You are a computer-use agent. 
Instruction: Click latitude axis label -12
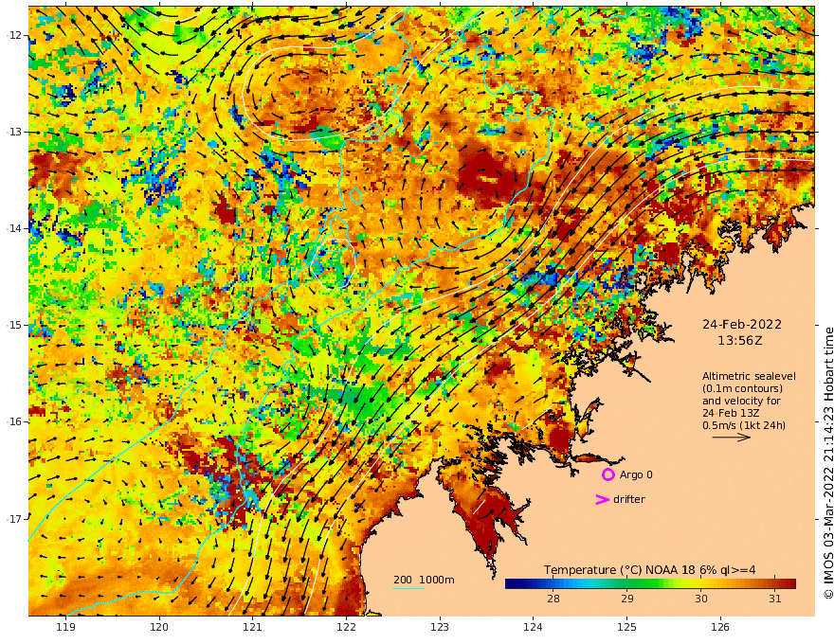tap(14, 35)
